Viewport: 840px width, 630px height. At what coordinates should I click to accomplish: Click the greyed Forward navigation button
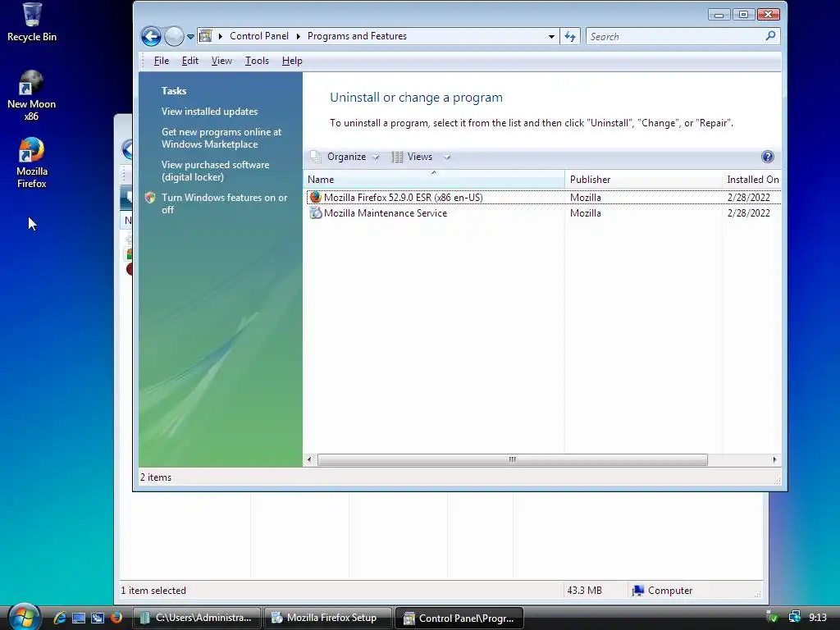174,36
